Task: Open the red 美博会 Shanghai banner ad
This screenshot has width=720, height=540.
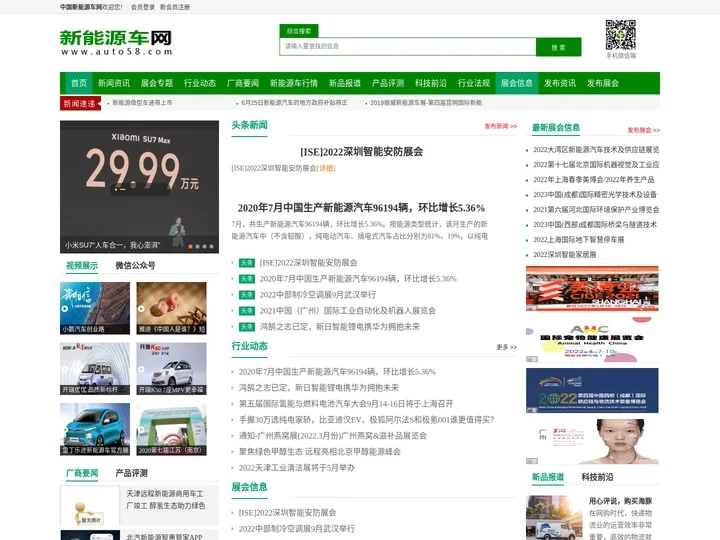Action: (592, 288)
